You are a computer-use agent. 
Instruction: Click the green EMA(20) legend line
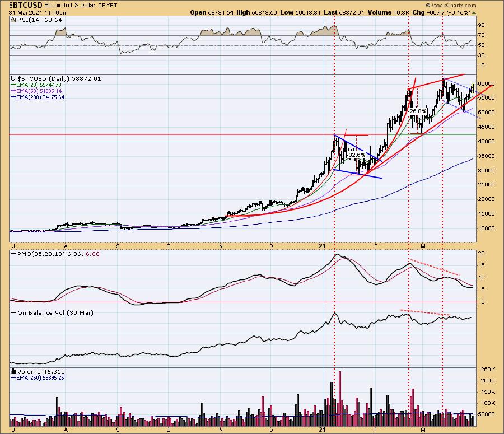click(13, 85)
